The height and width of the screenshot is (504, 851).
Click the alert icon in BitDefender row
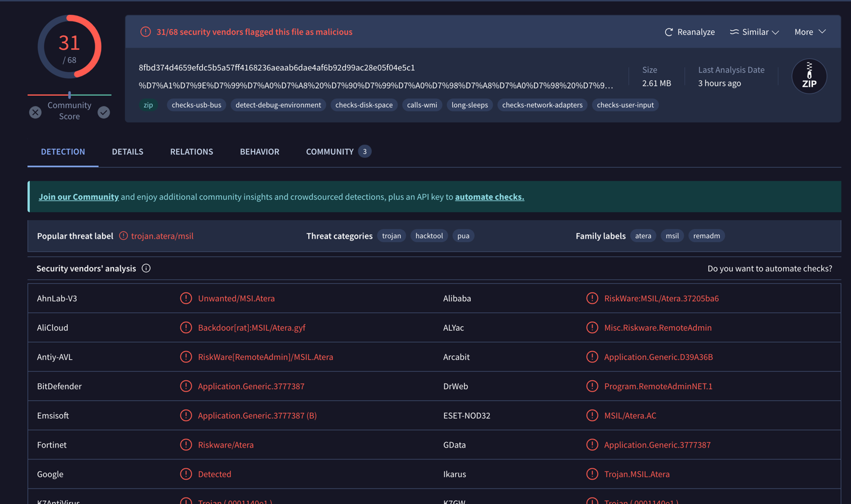186,386
